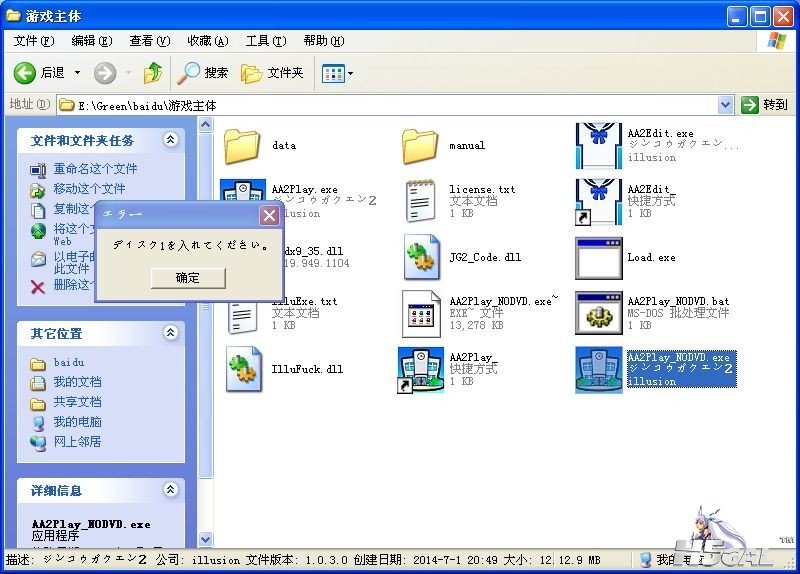Toggle the Folders pane toolbar button

click(272, 73)
